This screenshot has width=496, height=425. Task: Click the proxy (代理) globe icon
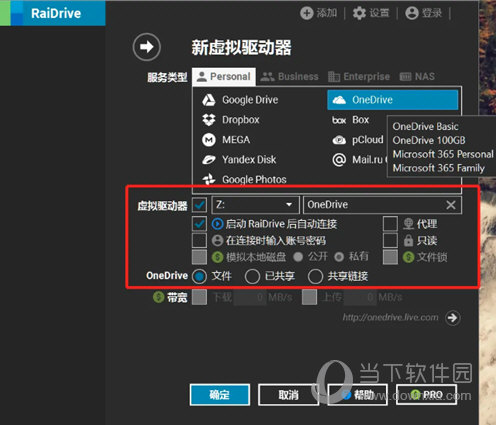click(x=408, y=224)
